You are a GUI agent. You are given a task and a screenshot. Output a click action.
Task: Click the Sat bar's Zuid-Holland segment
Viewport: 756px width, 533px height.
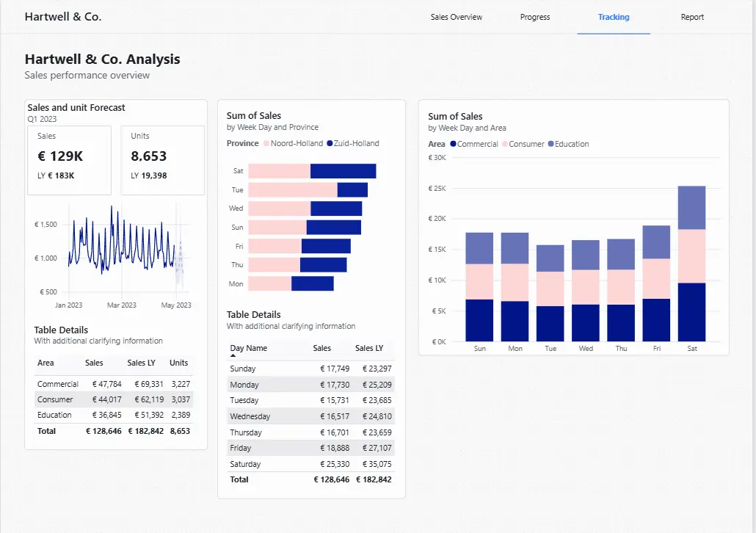(x=344, y=171)
